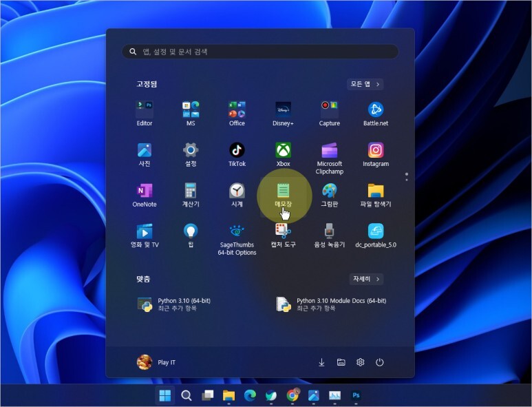Open the whale-icon browser on the taskbar
The image size is (532, 407).
click(271, 395)
